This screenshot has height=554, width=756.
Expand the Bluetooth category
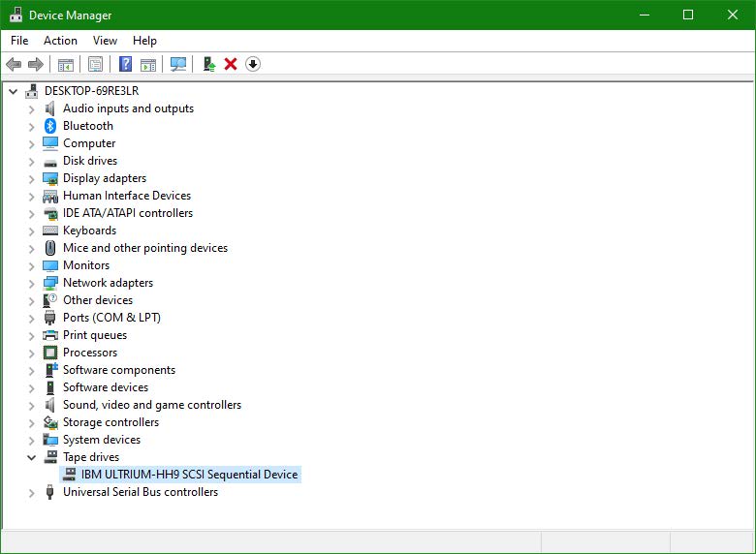coord(31,126)
